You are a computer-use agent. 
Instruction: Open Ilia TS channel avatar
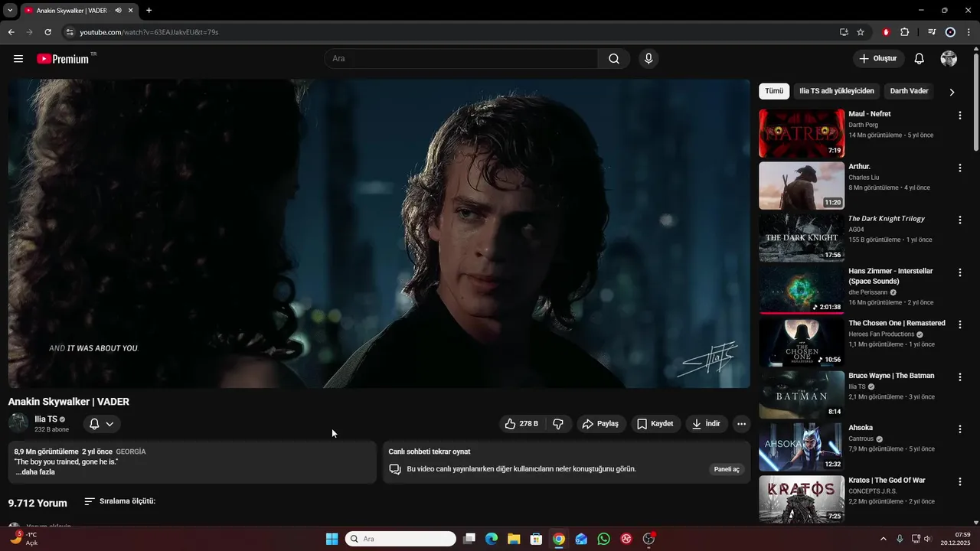point(18,423)
